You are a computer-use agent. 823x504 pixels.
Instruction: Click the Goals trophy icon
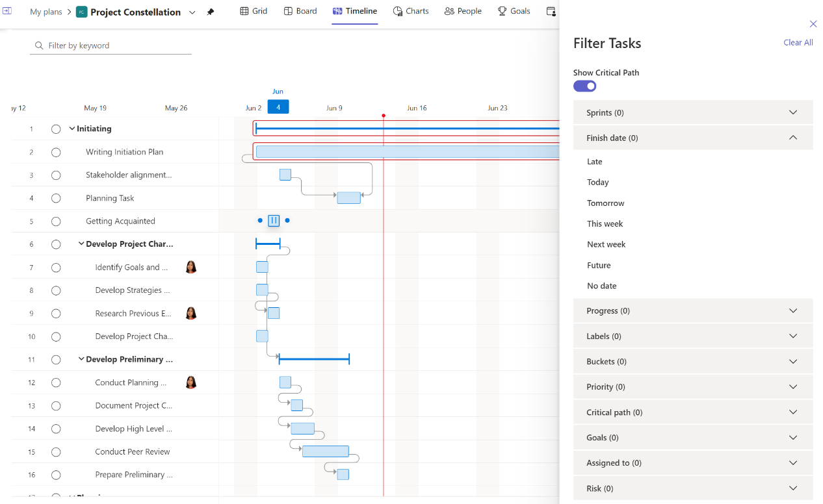coord(501,11)
